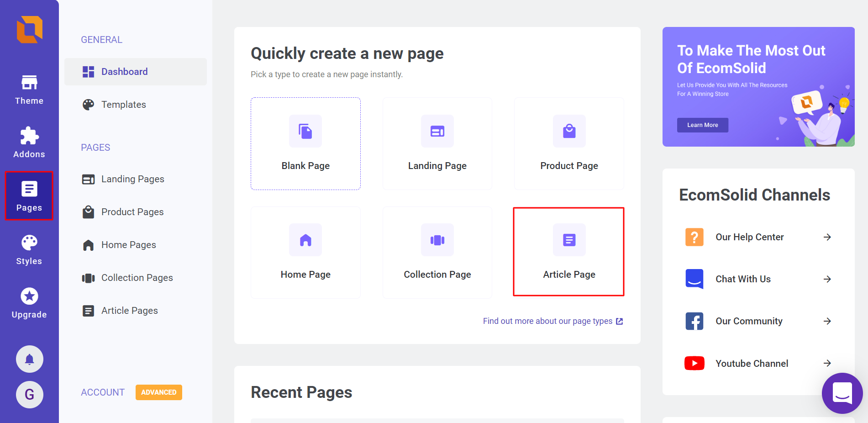Click the Youtube Channel link
868x423 pixels.
[752, 364]
